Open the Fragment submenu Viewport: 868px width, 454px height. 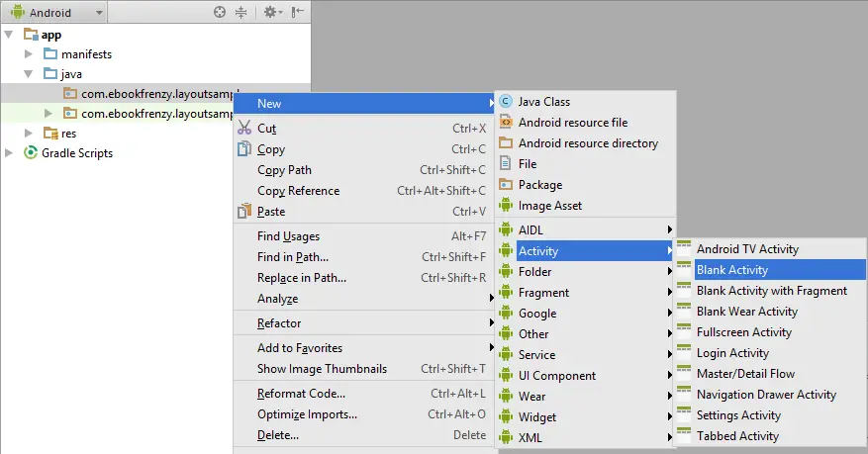pyautogui.click(x=543, y=293)
